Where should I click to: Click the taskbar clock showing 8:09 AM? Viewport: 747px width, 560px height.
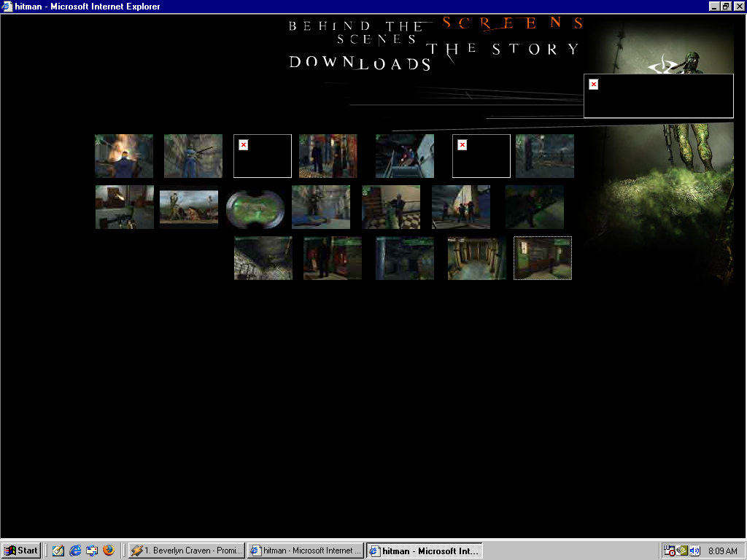(x=722, y=551)
